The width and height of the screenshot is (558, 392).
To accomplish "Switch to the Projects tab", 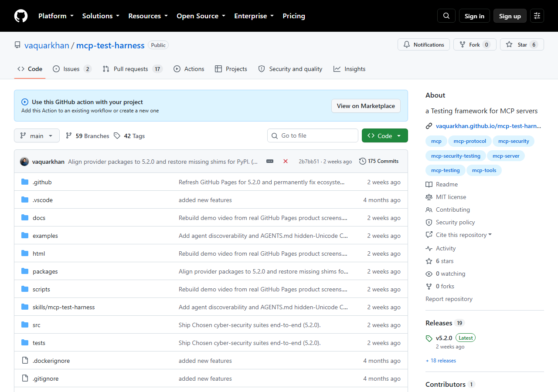I will [231, 69].
